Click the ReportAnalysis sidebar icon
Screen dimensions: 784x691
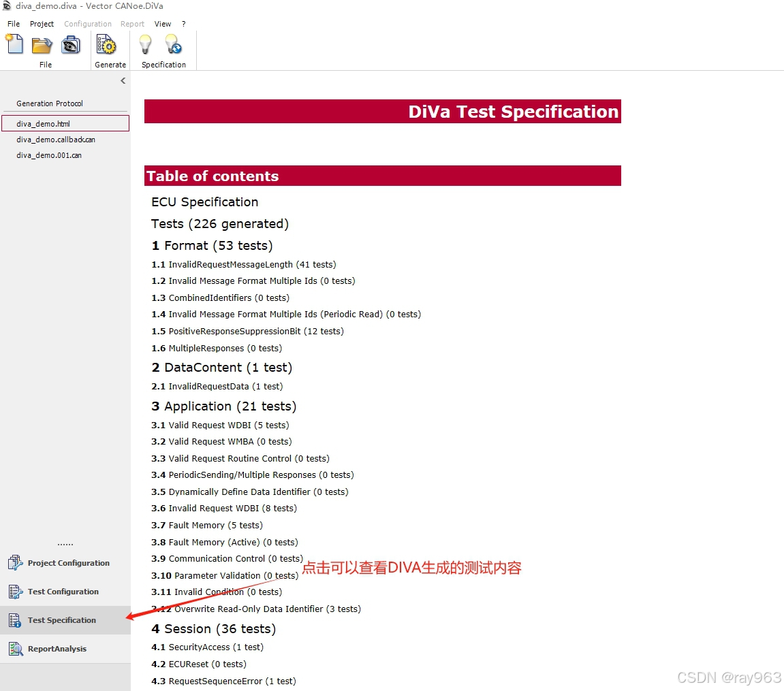[x=15, y=649]
